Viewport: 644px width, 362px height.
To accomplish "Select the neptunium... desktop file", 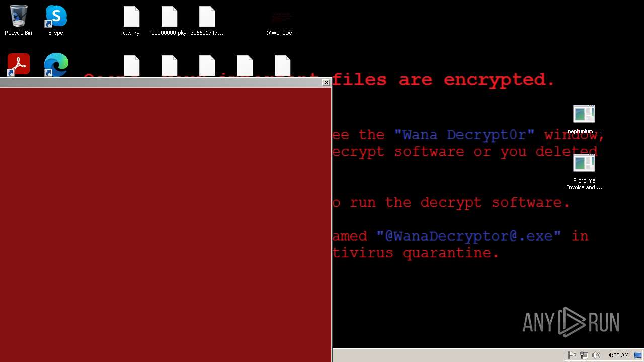I will tap(584, 120).
